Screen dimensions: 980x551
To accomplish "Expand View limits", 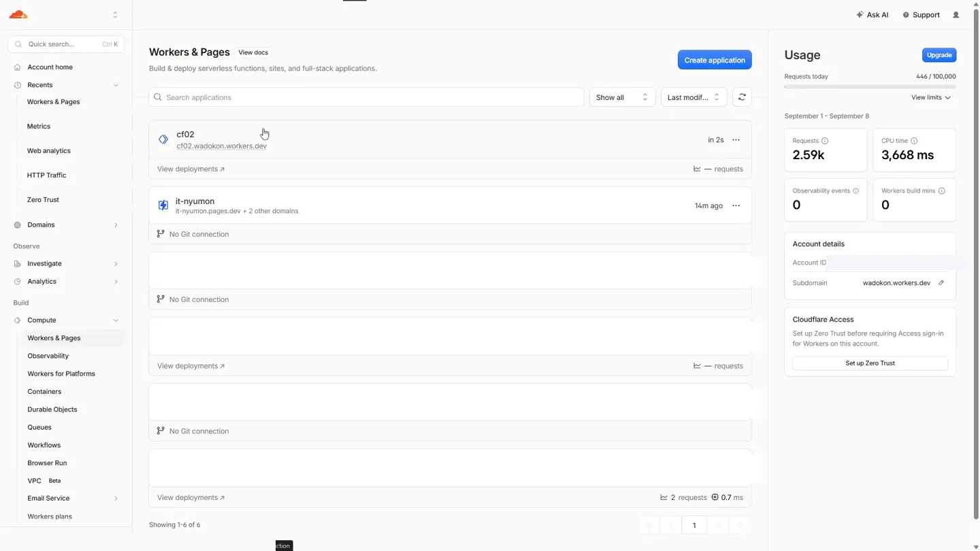I will (x=931, y=97).
